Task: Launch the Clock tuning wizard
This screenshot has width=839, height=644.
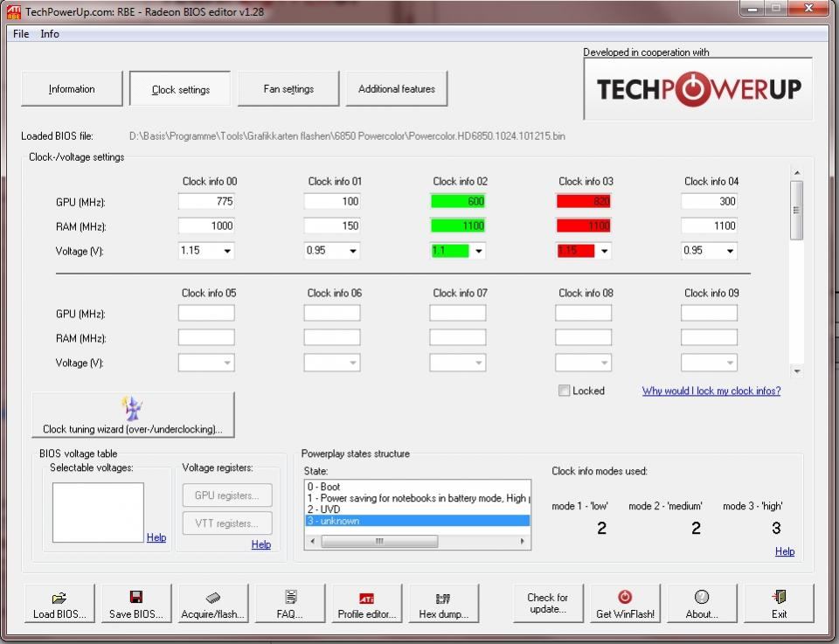Action: 133,414
